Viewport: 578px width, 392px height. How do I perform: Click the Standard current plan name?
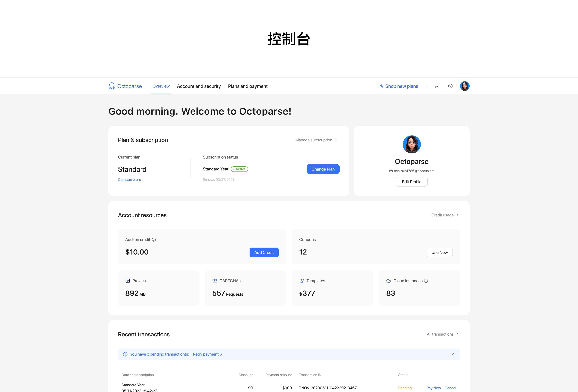click(x=132, y=169)
